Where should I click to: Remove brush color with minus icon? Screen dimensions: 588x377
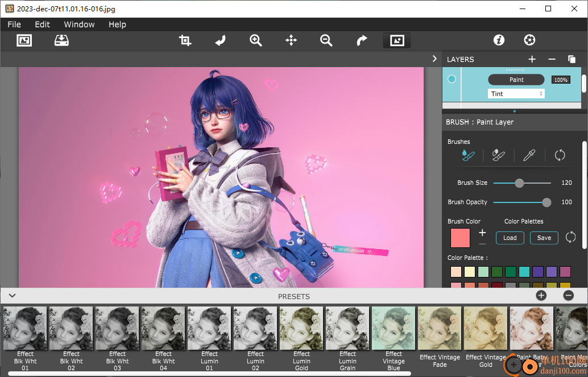[x=482, y=244]
